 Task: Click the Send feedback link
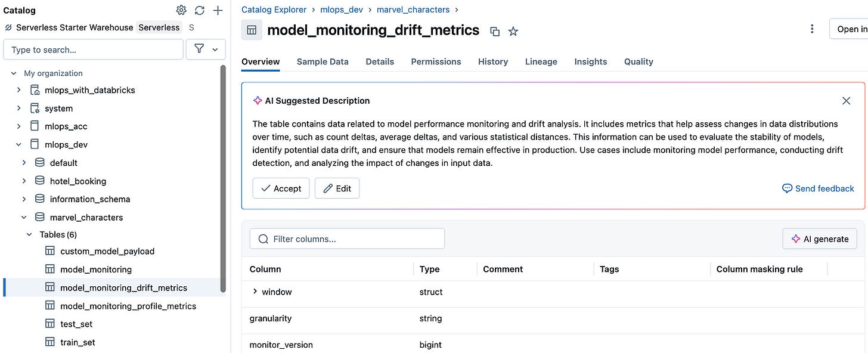click(818, 188)
